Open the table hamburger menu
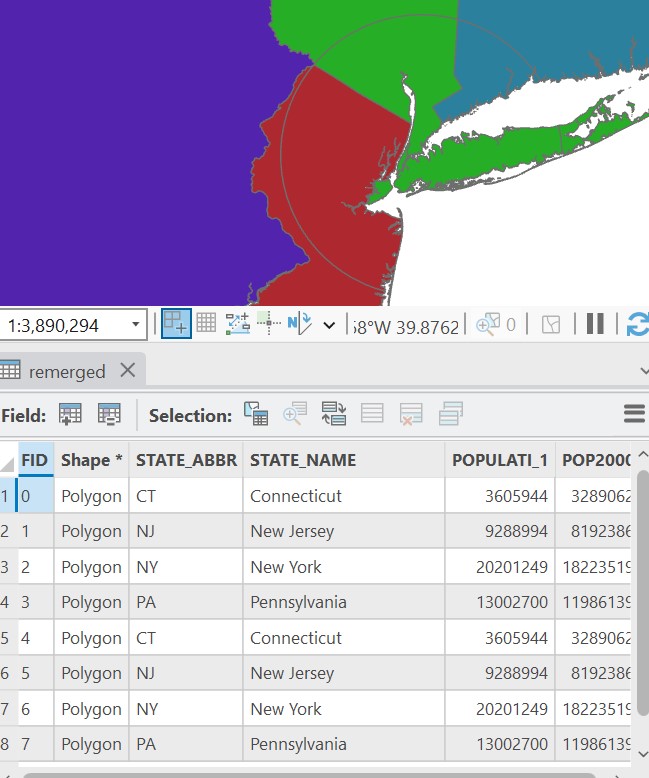649x778 pixels. pyautogui.click(x=634, y=414)
